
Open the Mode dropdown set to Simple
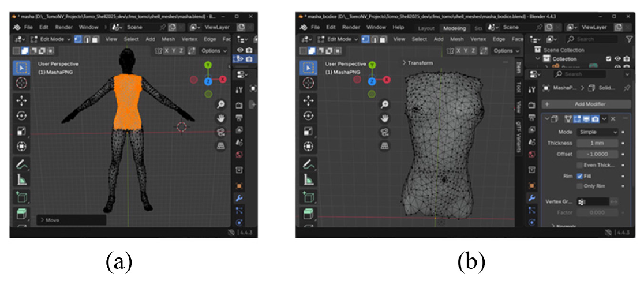tap(596, 132)
